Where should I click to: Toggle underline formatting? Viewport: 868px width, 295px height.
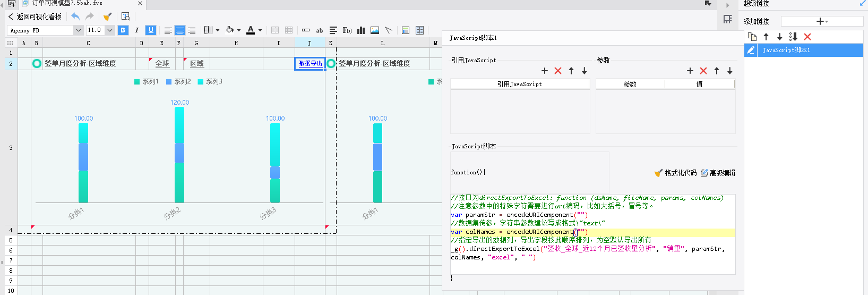pyautogui.click(x=151, y=30)
